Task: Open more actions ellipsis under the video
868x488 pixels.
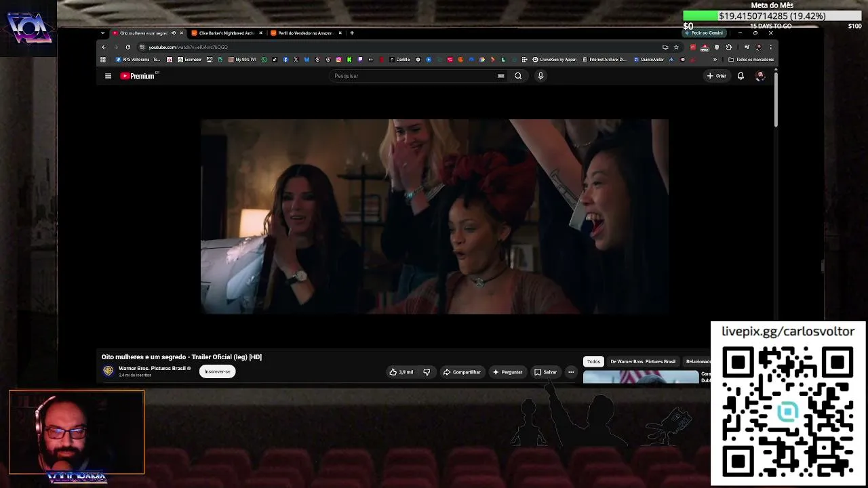Action: (x=571, y=372)
